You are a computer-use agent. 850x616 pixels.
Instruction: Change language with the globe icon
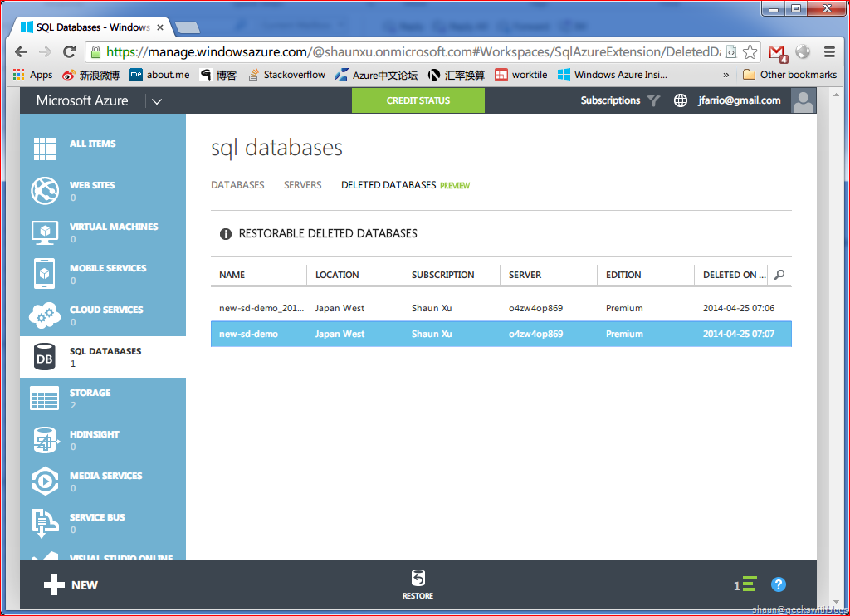pyautogui.click(x=681, y=100)
